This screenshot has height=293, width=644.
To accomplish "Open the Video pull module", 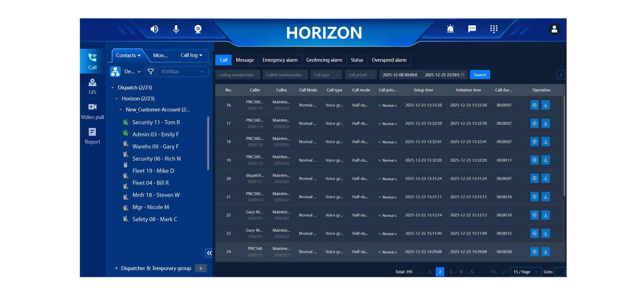I will pyautogui.click(x=92, y=111).
